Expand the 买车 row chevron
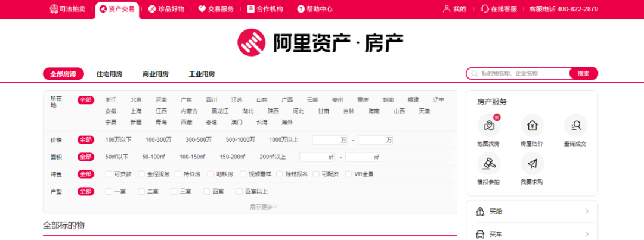The width and height of the screenshot is (644, 240). coord(587,235)
